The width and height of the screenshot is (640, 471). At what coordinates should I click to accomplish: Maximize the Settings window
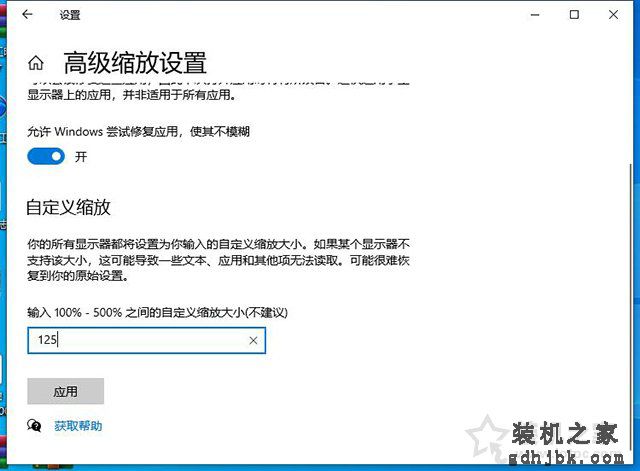(x=574, y=15)
